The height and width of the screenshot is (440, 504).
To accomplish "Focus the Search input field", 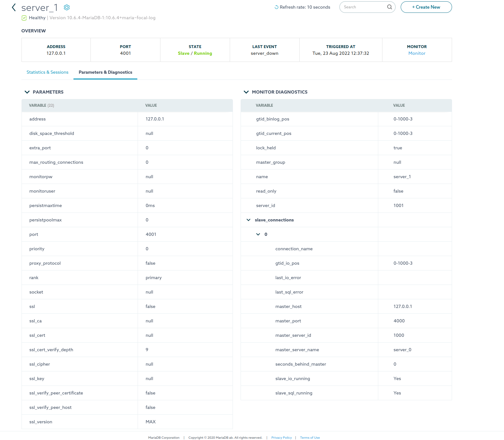I will [x=364, y=7].
